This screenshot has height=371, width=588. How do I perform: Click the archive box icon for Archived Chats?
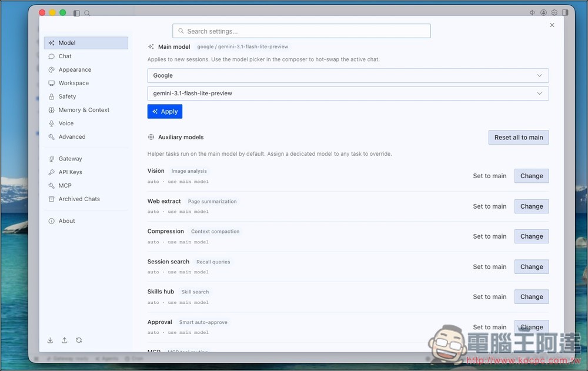click(x=51, y=199)
